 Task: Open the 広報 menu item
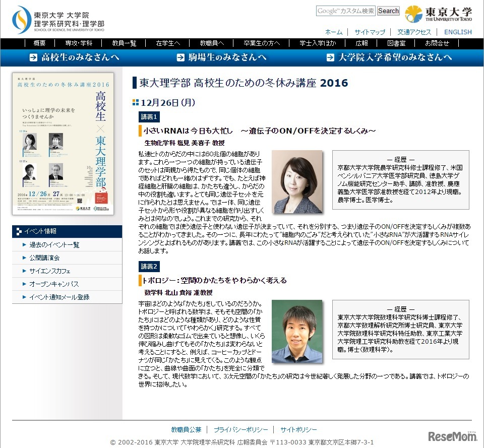click(x=362, y=43)
